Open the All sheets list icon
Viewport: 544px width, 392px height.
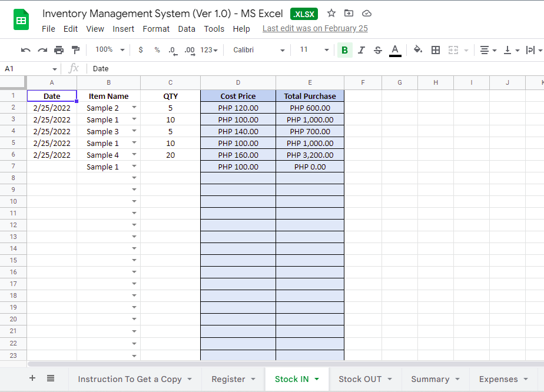[x=51, y=378]
